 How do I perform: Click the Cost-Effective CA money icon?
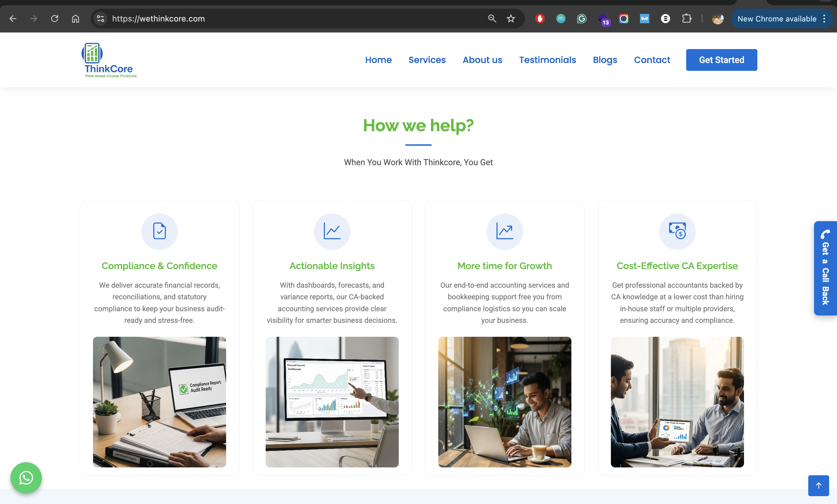(677, 231)
